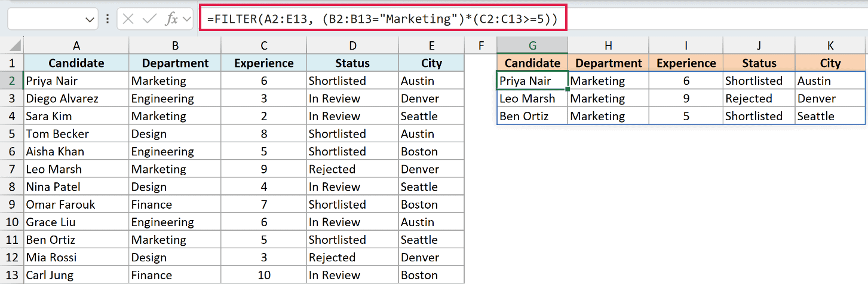Select row 9 header
The height and width of the screenshot is (284, 868).
pos(12,204)
